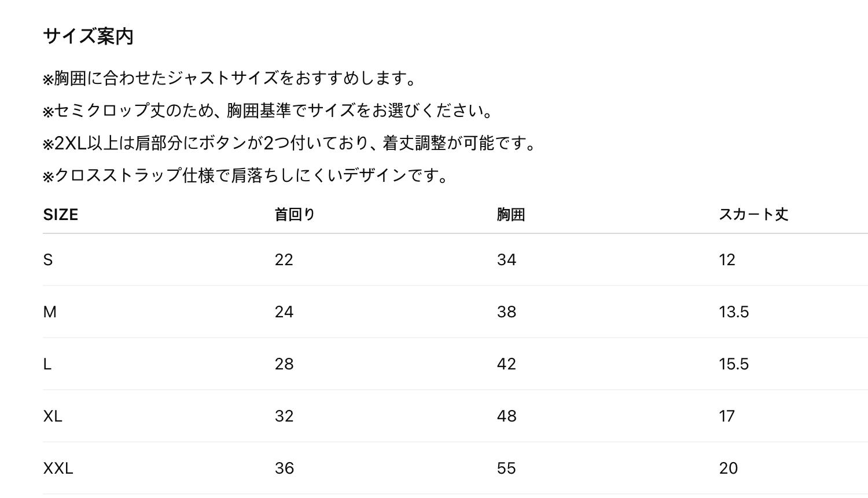Select the S size row label

pyautogui.click(x=48, y=260)
